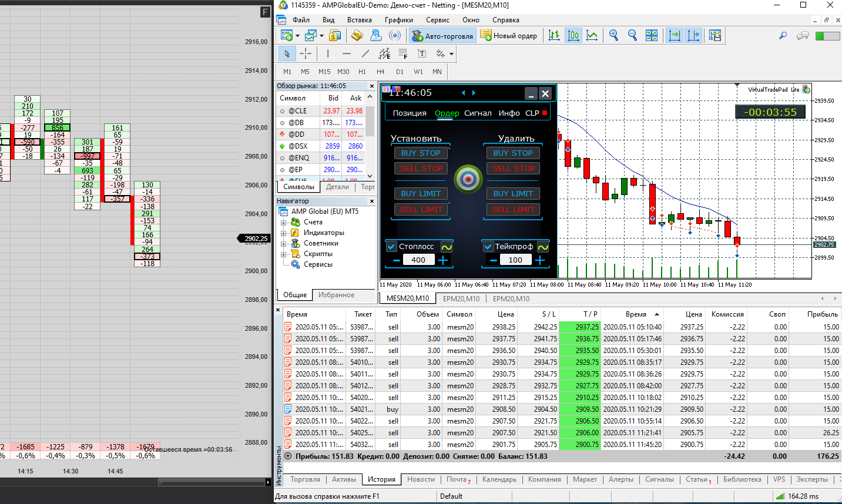Screen dimensions: 842x504
Task: Open the new chart dropdown arrow
Action: coord(297,36)
